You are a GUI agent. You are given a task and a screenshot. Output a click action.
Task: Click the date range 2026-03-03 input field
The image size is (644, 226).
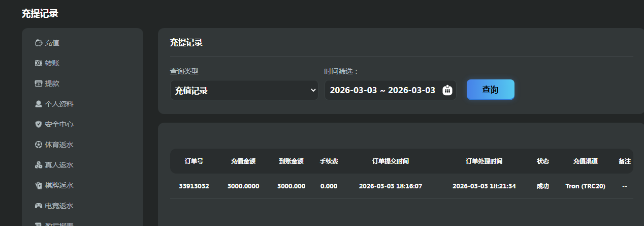pyautogui.click(x=382, y=90)
